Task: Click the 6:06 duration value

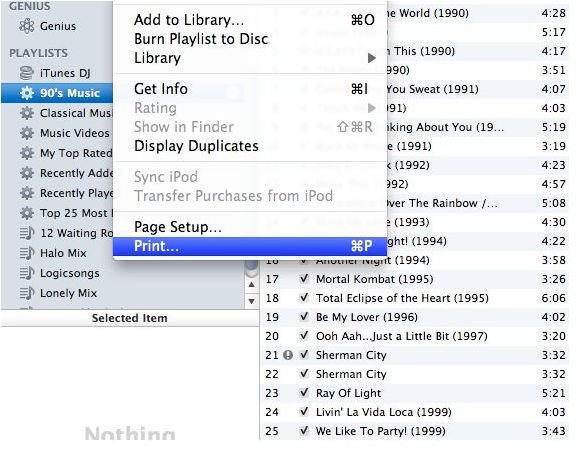Action: point(553,298)
